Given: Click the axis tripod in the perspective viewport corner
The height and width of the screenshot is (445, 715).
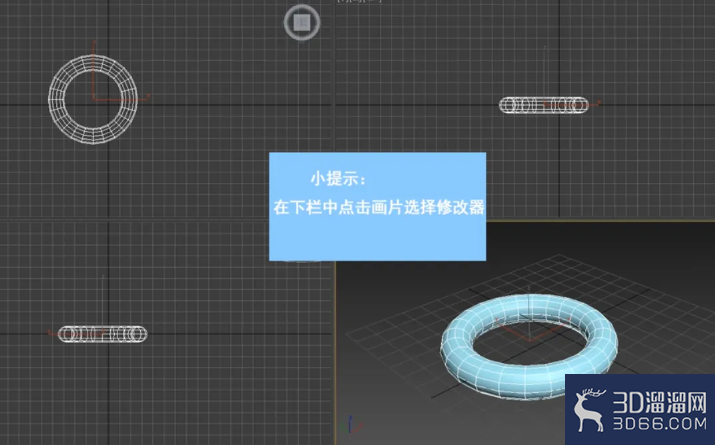Looking at the screenshot, I should (x=350, y=424).
